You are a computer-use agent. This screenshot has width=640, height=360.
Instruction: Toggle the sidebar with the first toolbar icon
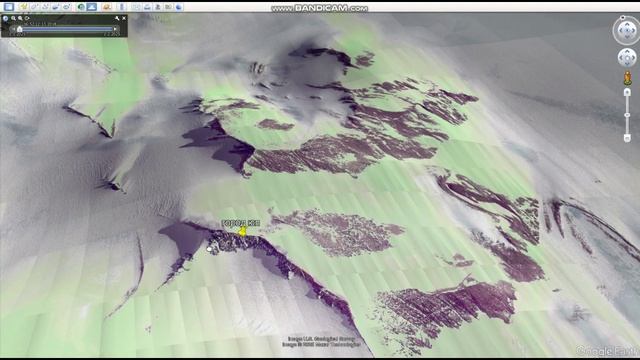tap(9, 7)
